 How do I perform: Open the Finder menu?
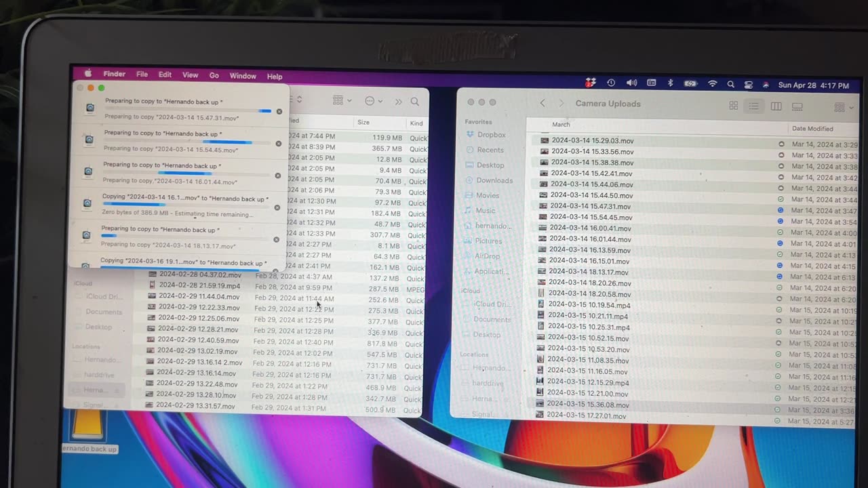115,74
